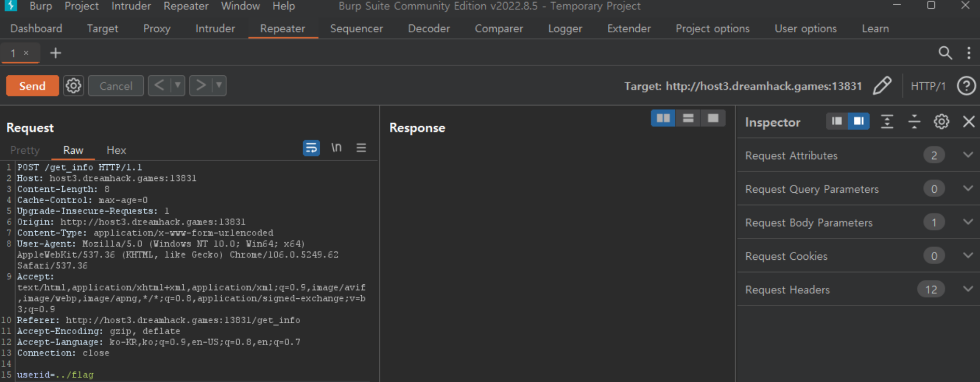980x382 pixels.
Task: Select top-bottom layout view
Action: (688, 118)
